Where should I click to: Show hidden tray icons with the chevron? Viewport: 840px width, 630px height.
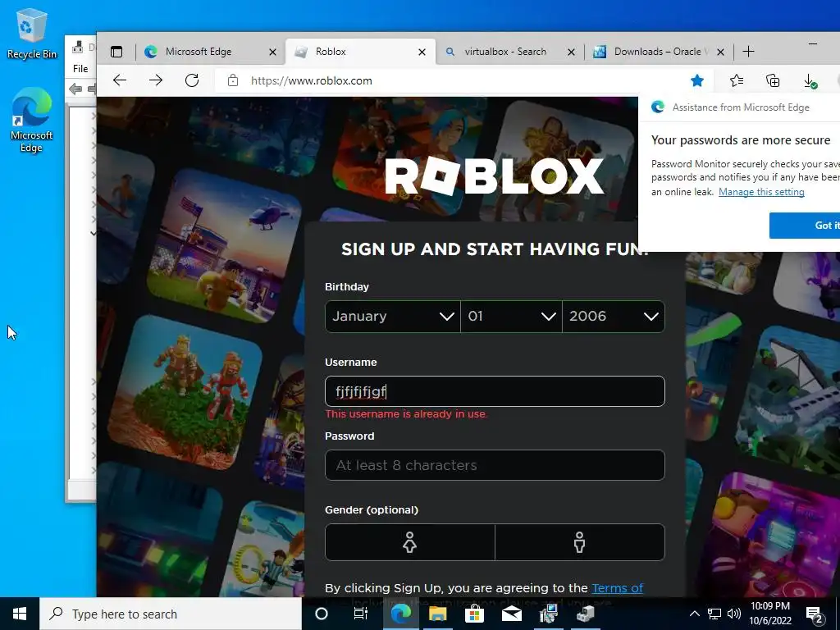pyautogui.click(x=694, y=614)
